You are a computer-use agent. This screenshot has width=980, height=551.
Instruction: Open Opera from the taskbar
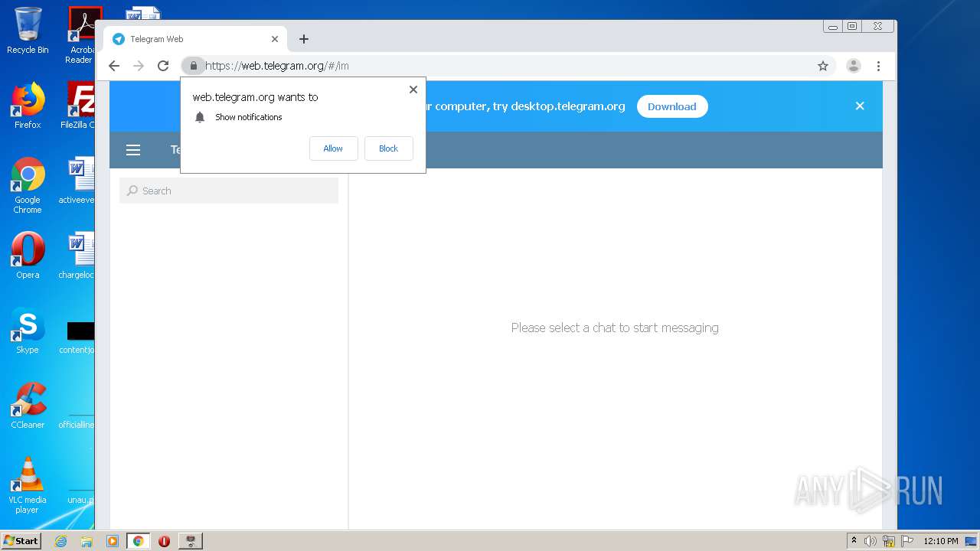pos(164,541)
